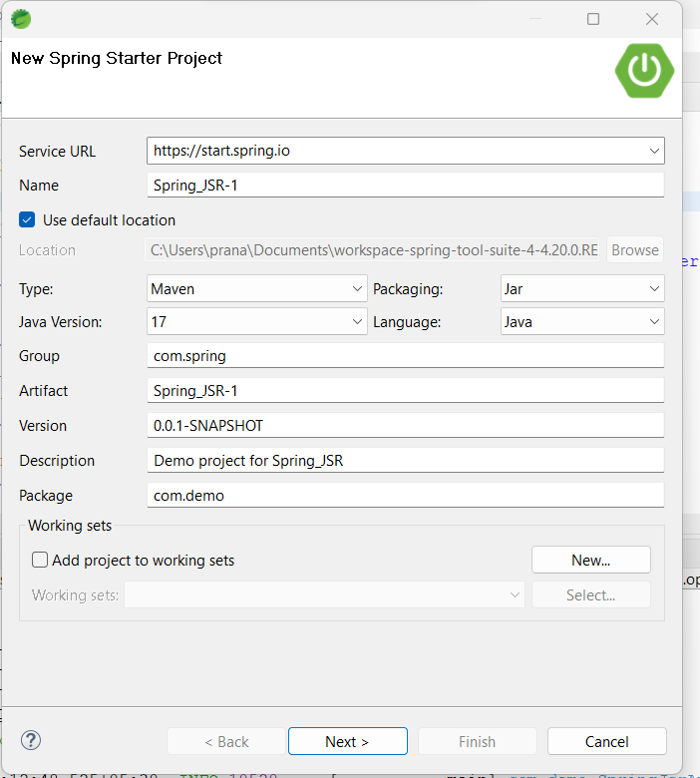Click the Spring leaf icon in title bar
Viewport: 700px width, 778px height.
coord(20,18)
